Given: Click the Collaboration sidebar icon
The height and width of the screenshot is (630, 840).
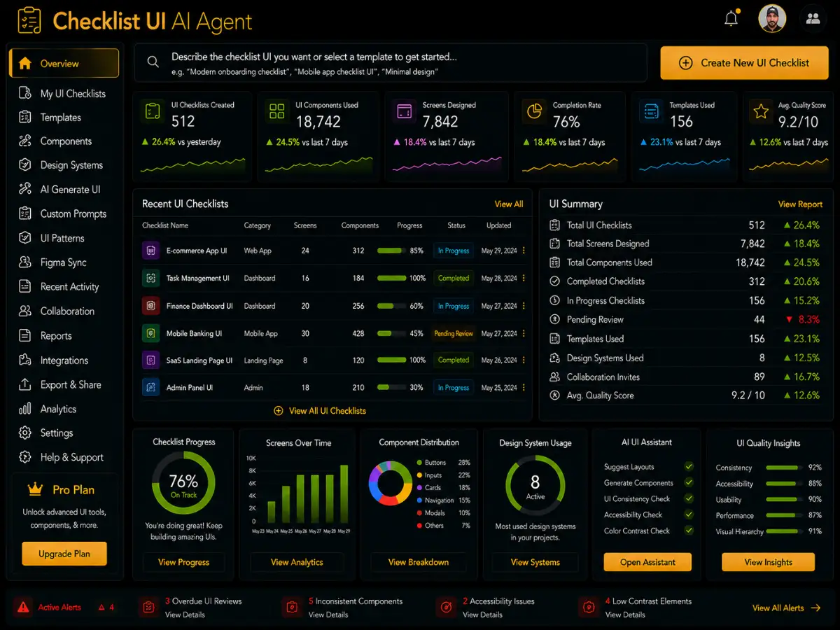Looking at the screenshot, I should 25,311.
